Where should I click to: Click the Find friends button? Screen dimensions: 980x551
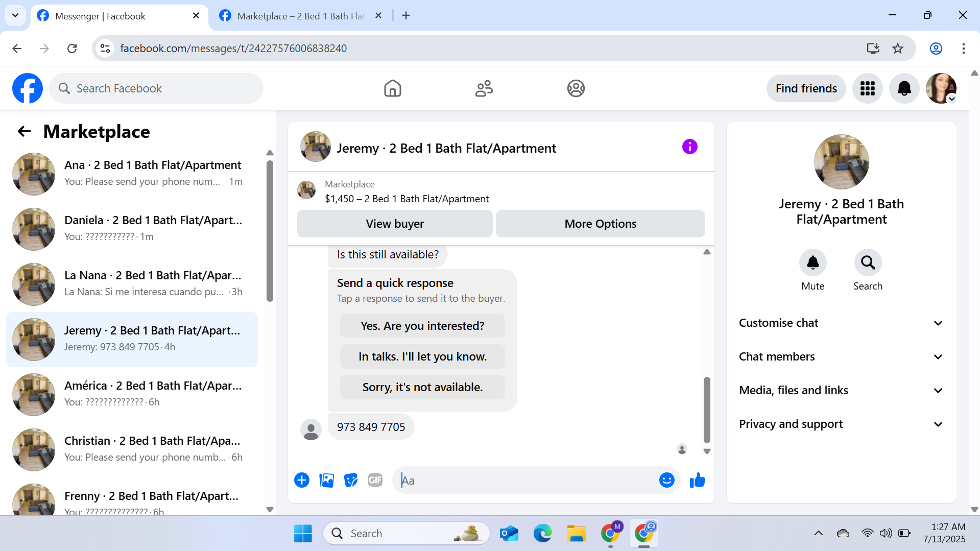pos(806,88)
